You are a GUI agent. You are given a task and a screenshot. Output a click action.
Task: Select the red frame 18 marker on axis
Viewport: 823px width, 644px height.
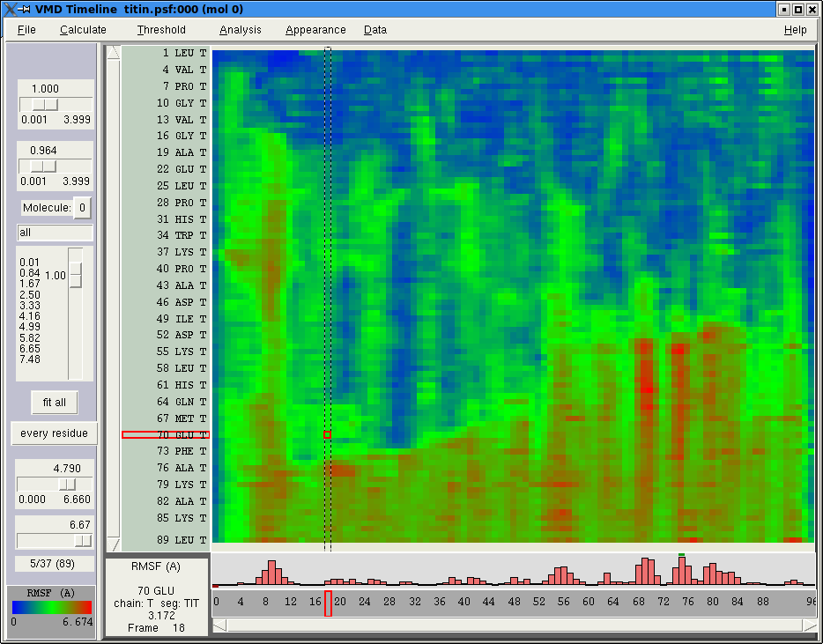click(x=328, y=603)
